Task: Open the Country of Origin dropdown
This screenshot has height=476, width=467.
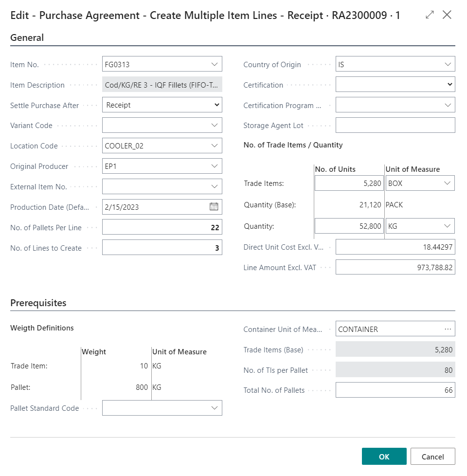Action: 448,64
